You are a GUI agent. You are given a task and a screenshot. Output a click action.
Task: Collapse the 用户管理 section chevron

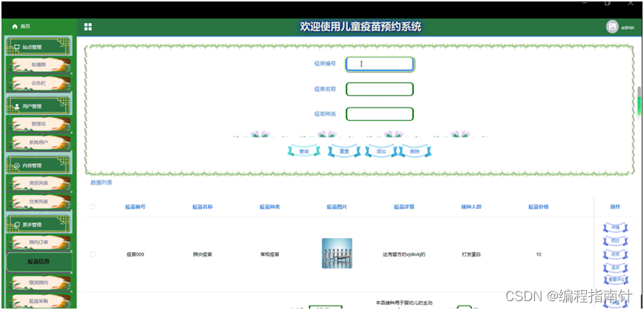click(x=62, y=106)
